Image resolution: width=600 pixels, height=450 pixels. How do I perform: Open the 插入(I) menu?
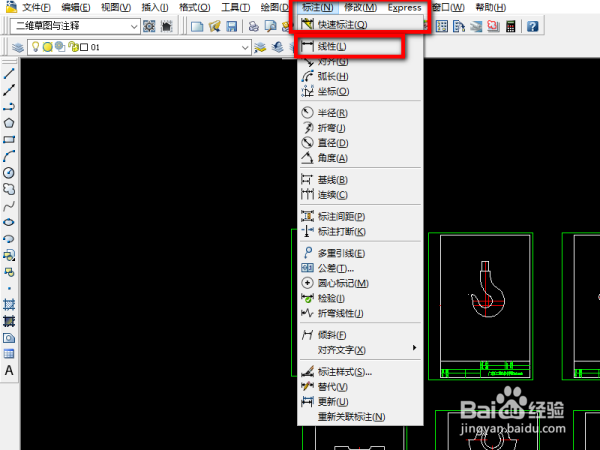point(155,7)
